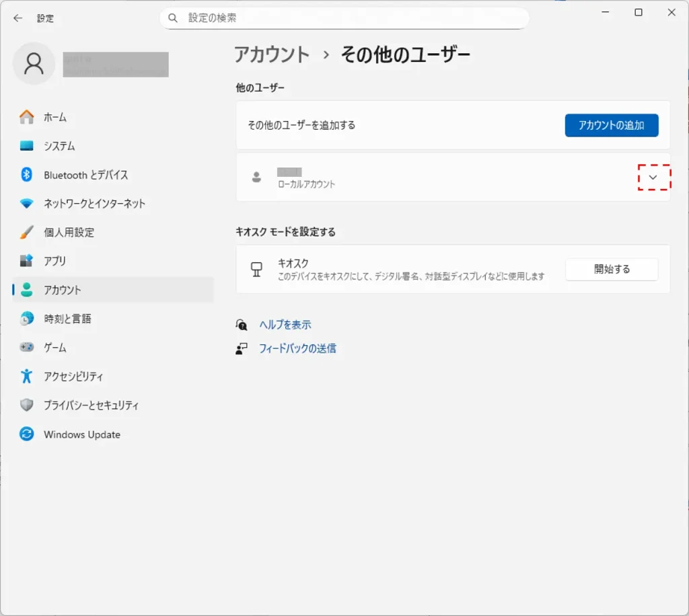This screenshot has height=616, width=689.
Task: Open the ヘルプを表示 link
Action: tap(285, 325)
